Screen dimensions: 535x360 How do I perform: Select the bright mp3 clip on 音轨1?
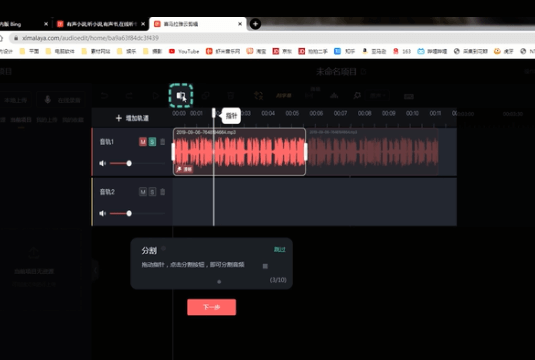pyautogui.click(x=239, y=152)
